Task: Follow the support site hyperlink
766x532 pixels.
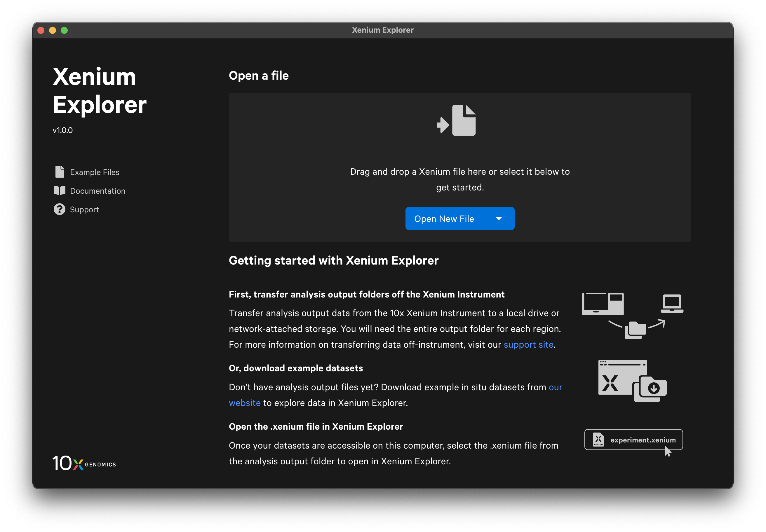Action: click(528, 344)
